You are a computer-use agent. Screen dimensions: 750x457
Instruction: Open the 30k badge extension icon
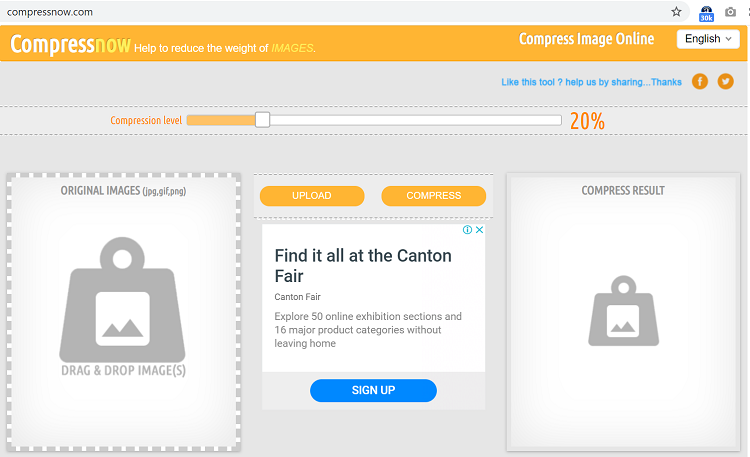coord(706,13)
